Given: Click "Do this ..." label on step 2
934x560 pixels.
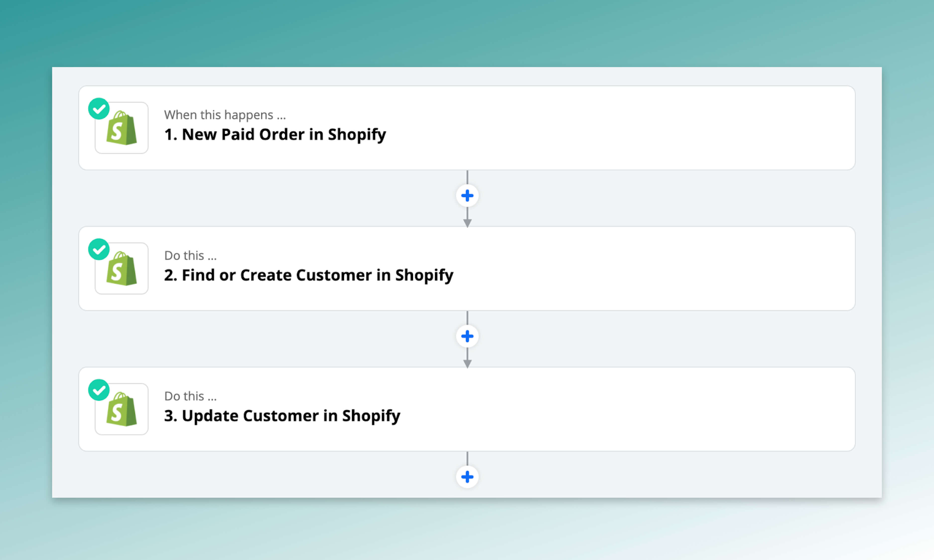Looking at the screenshot, I should point(190,255).
